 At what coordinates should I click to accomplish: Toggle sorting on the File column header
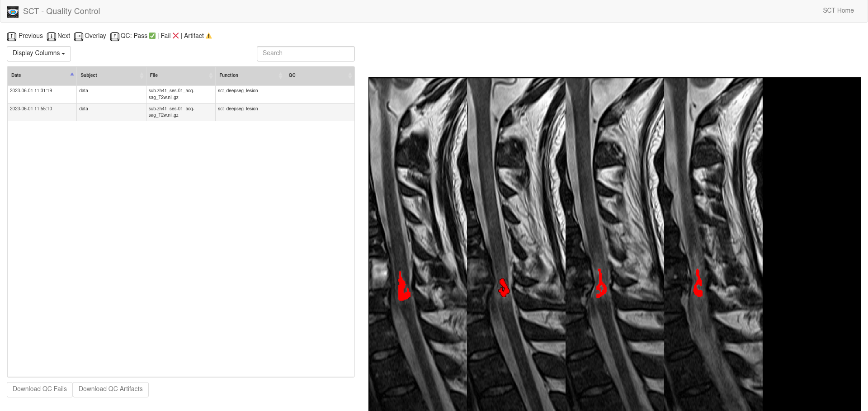pos(211,76)
